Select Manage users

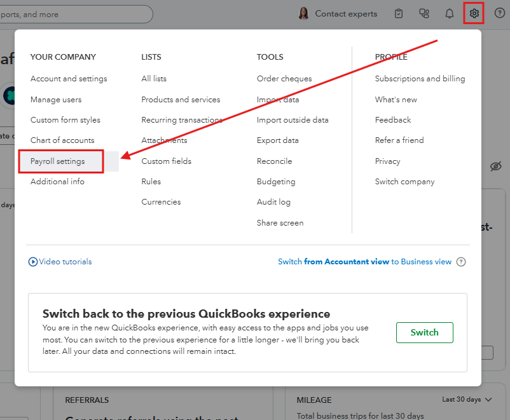[56, 100]
